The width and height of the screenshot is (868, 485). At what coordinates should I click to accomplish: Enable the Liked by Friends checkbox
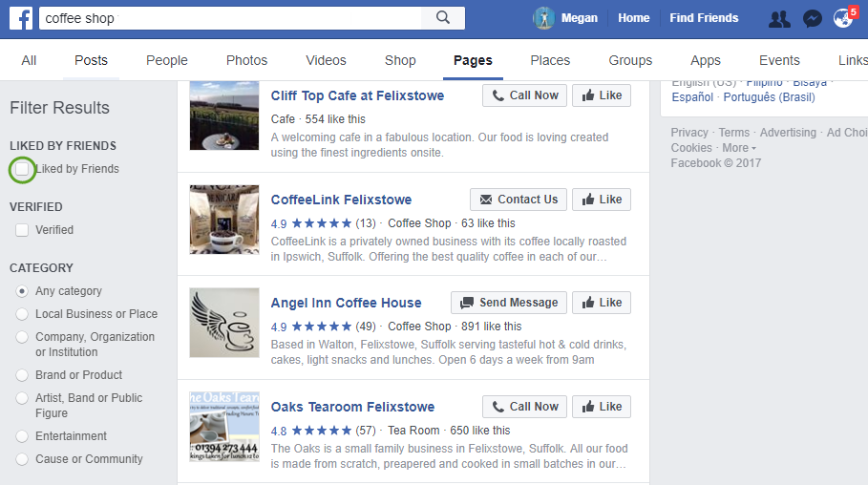[x=22, y=169]
